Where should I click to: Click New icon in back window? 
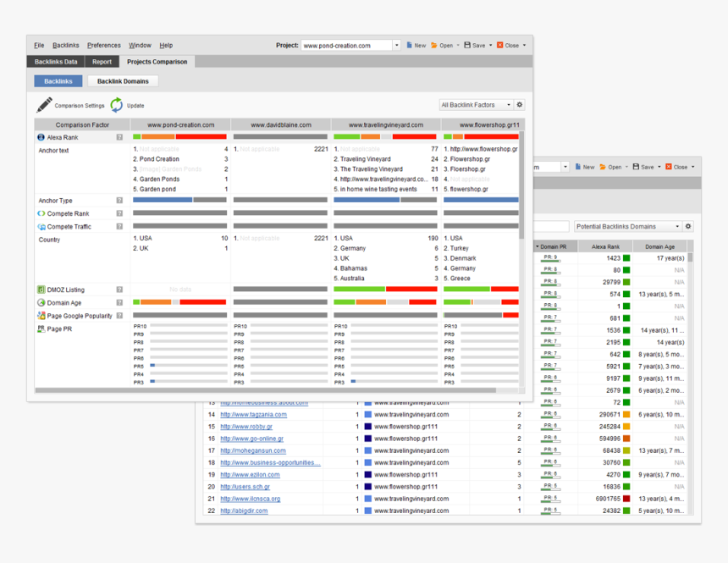coord(578,167)
